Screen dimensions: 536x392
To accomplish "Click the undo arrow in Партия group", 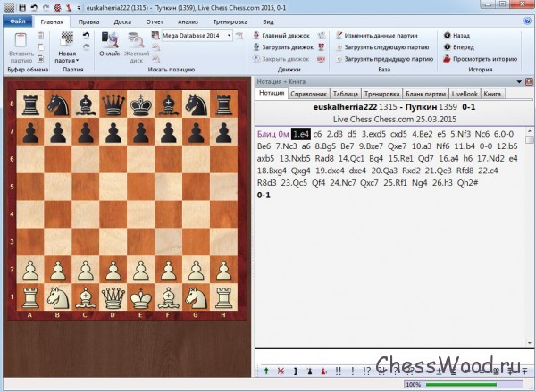I will (86, 35).
